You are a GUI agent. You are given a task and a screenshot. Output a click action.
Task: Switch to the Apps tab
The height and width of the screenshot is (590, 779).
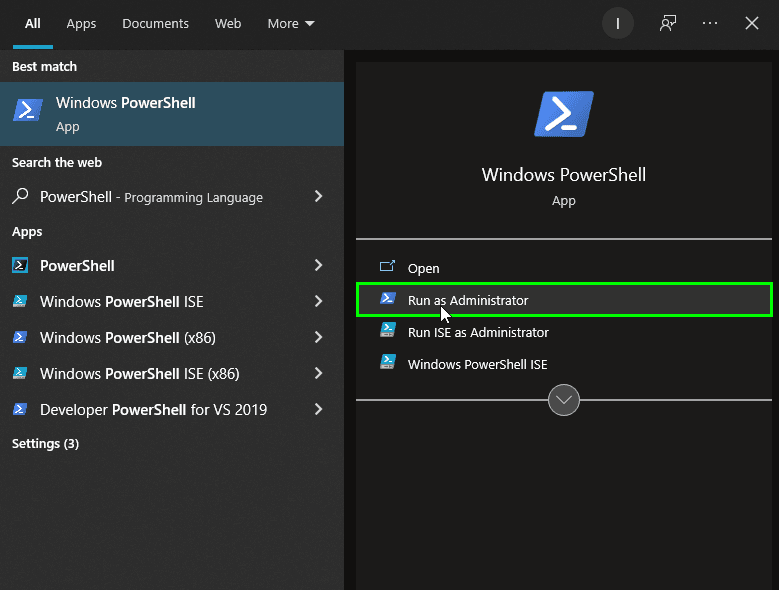click(x=81, y=24)
